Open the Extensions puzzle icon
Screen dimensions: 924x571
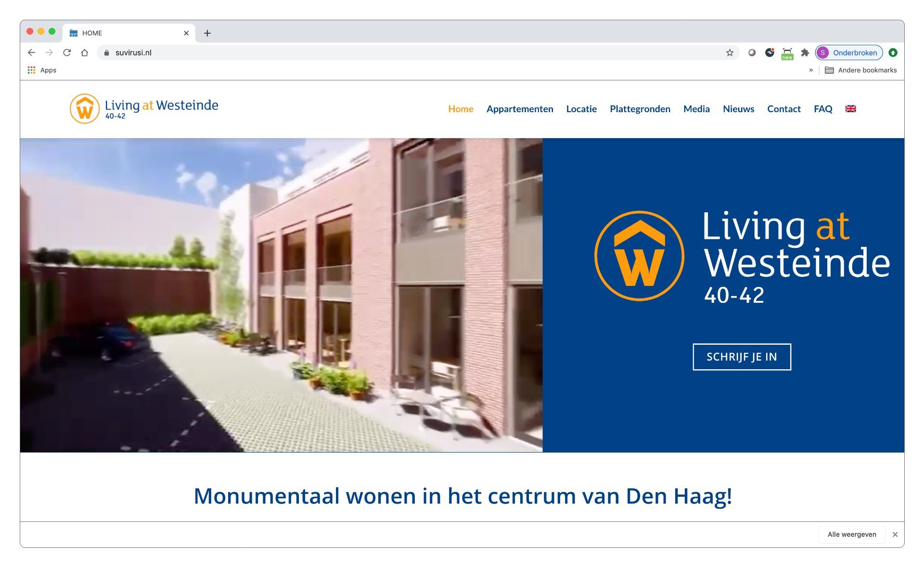(805, 52)
